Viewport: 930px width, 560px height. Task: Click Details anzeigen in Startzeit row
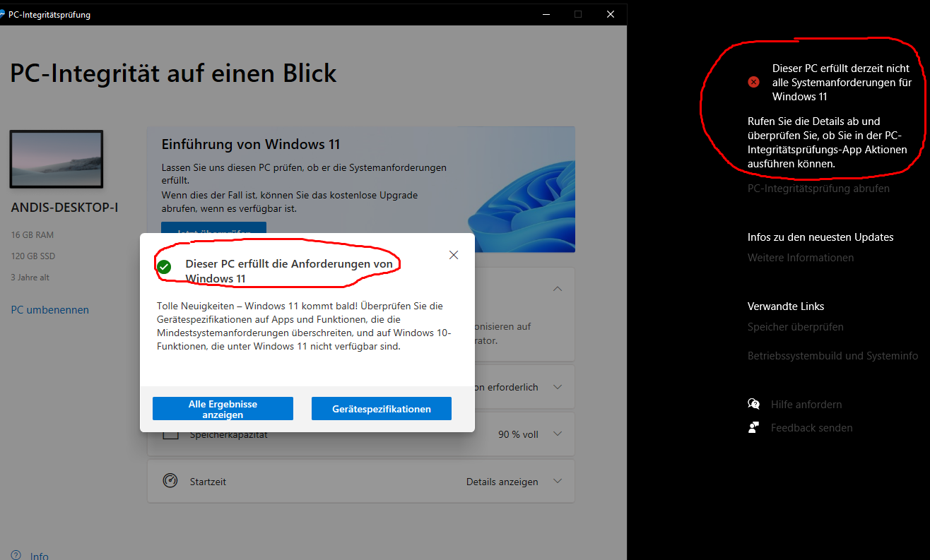502,482
